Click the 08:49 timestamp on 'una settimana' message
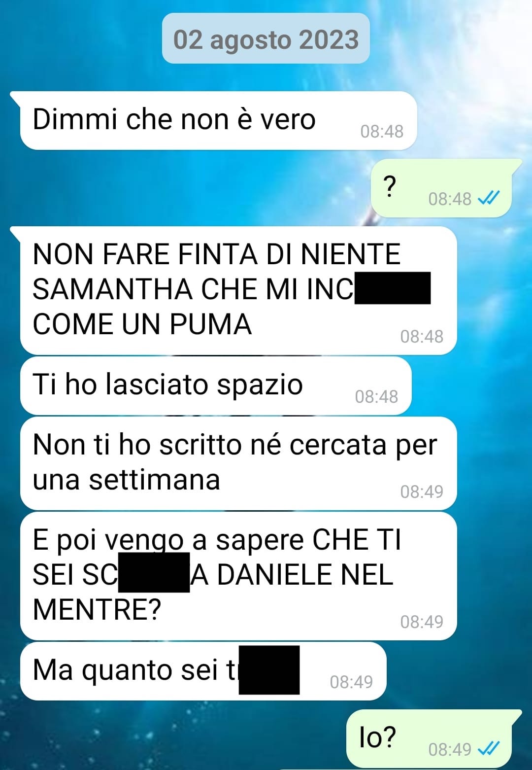Viewport: 532px width, 770px height. (x=422, y=491)
